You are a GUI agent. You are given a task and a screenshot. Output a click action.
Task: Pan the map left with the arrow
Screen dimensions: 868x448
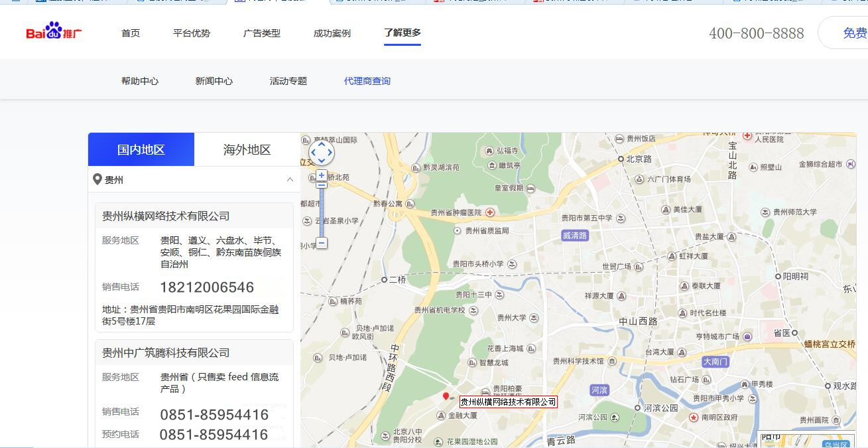(x=313, y=153)
